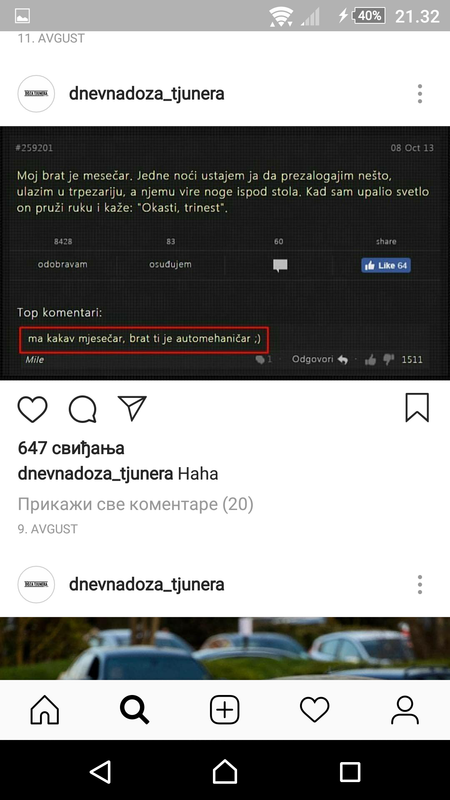Viewport: 450px width, 800px height.
Task: Tap the Android recent apps square button
Action: [x=350, y=772]
